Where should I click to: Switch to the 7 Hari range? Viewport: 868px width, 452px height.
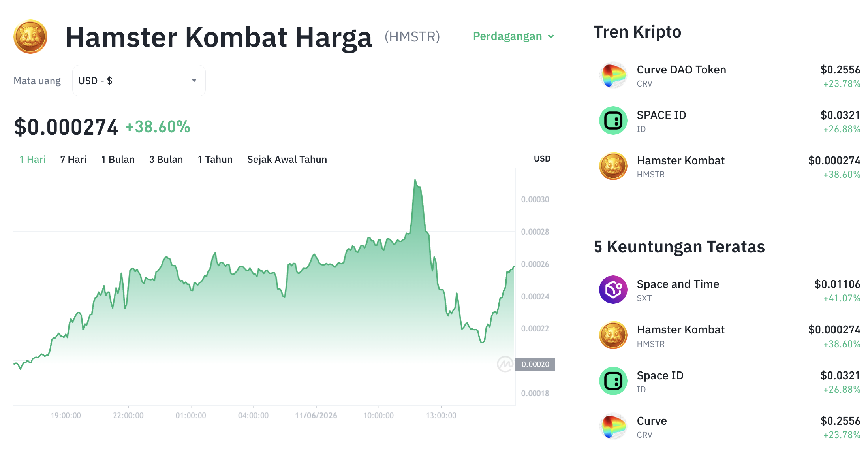(73, 159)
